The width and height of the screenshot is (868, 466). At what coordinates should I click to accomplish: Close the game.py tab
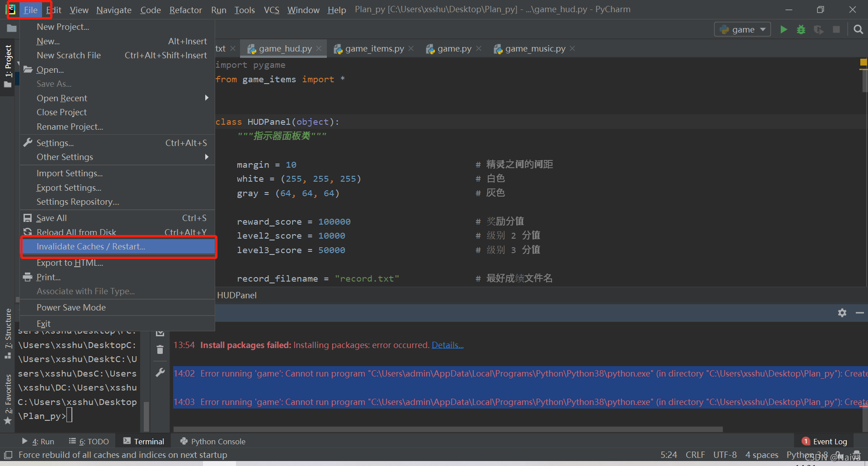click(479, 48)
